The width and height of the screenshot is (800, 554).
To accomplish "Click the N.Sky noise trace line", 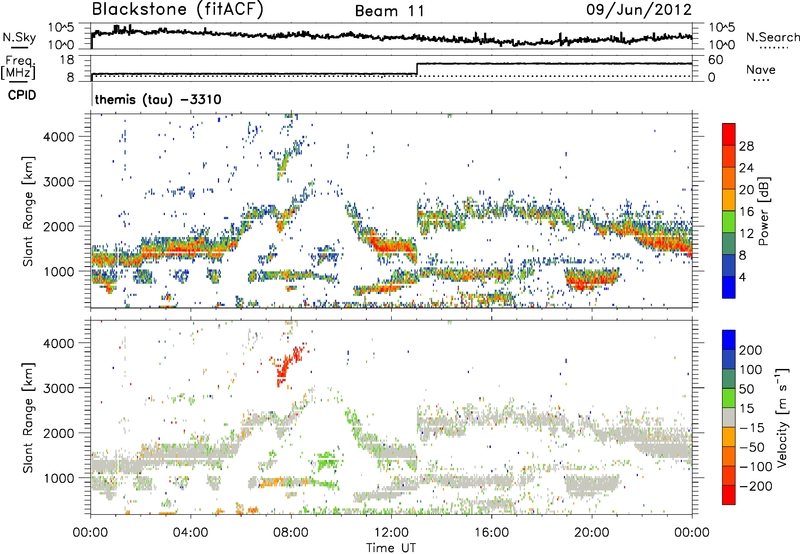I will click(391, 37).
